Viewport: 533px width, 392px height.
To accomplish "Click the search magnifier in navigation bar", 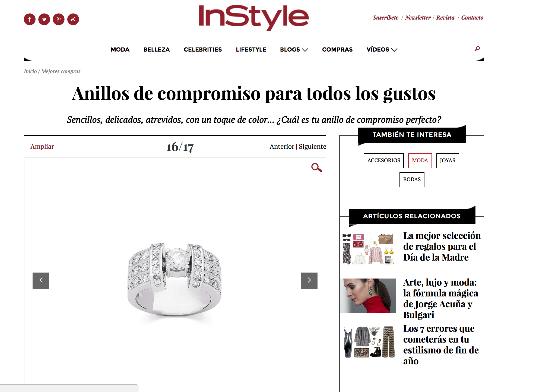I will [x=477, y=49].
